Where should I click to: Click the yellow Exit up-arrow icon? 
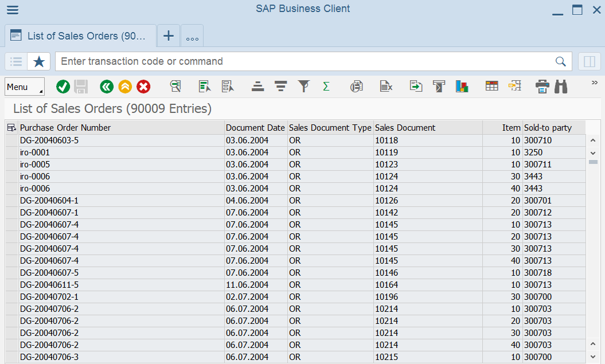125,87
